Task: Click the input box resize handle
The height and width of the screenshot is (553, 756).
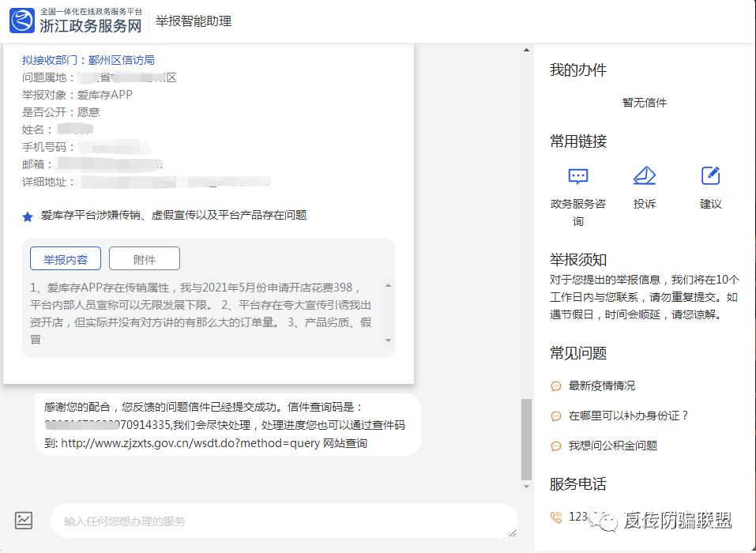Action: click(513, 533)
